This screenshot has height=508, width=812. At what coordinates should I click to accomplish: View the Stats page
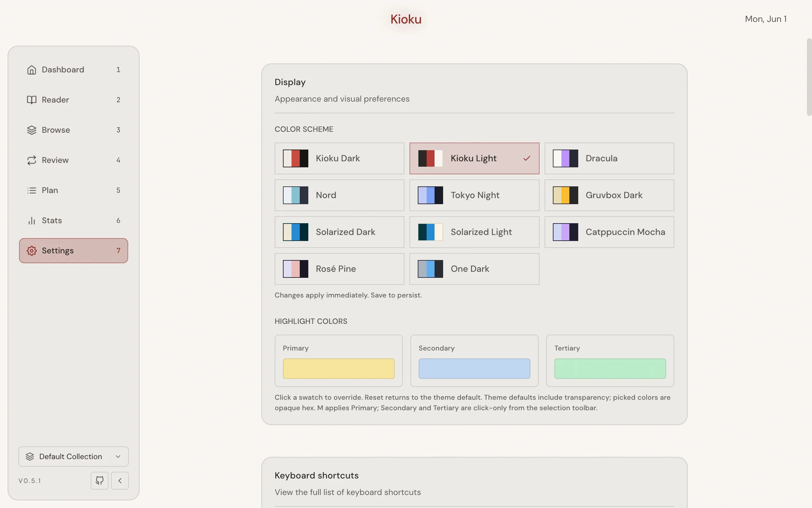tap(74, 221)
